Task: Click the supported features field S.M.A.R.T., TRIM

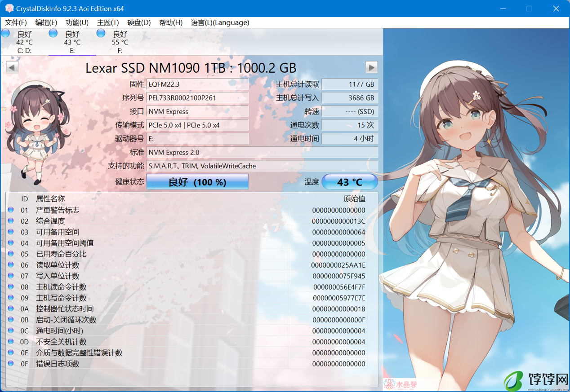Action: tap(262, 166)
